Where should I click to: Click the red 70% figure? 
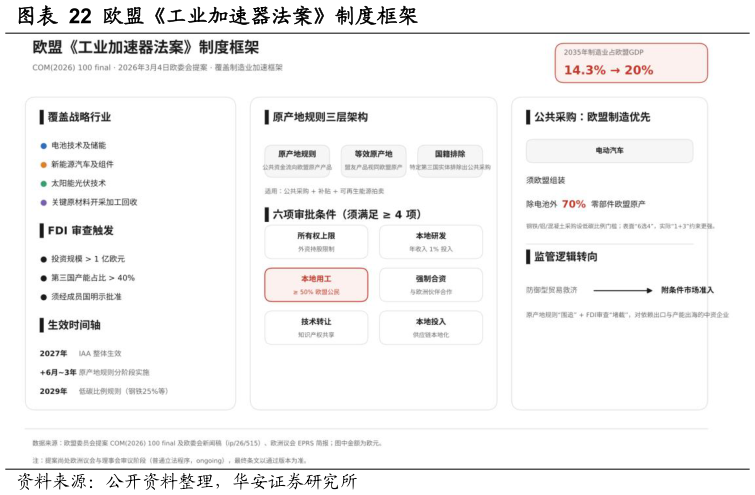tap(574, 204)
